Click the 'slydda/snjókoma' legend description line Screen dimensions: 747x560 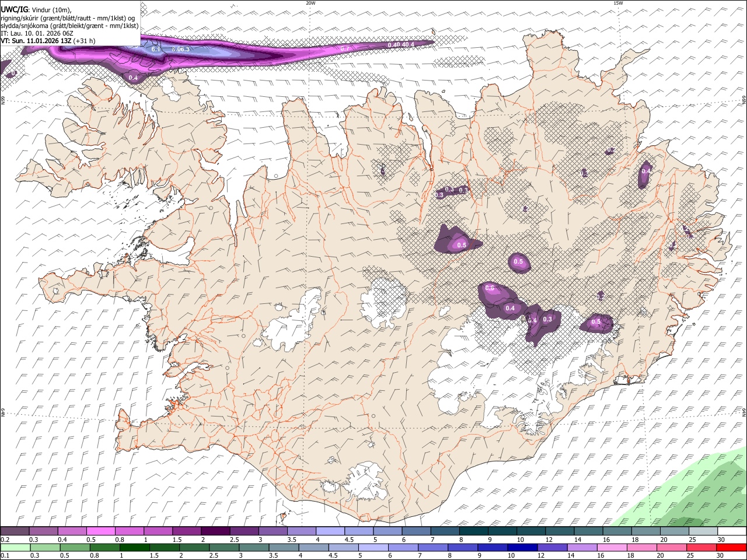(69, 26)
